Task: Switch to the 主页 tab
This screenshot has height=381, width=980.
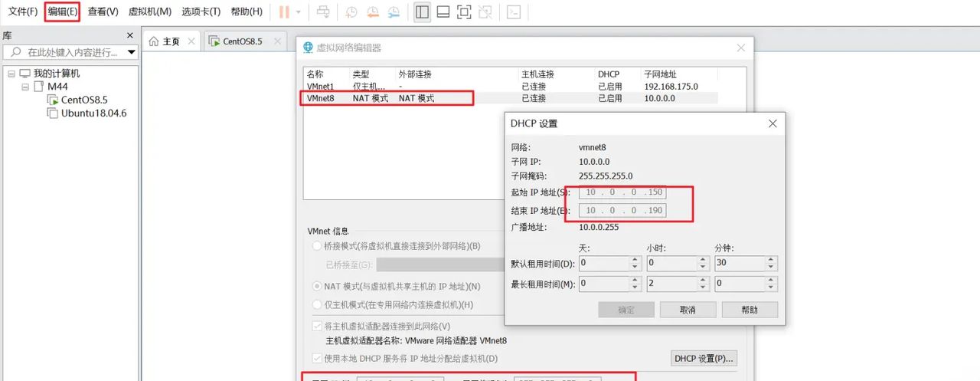Action: 171,41
